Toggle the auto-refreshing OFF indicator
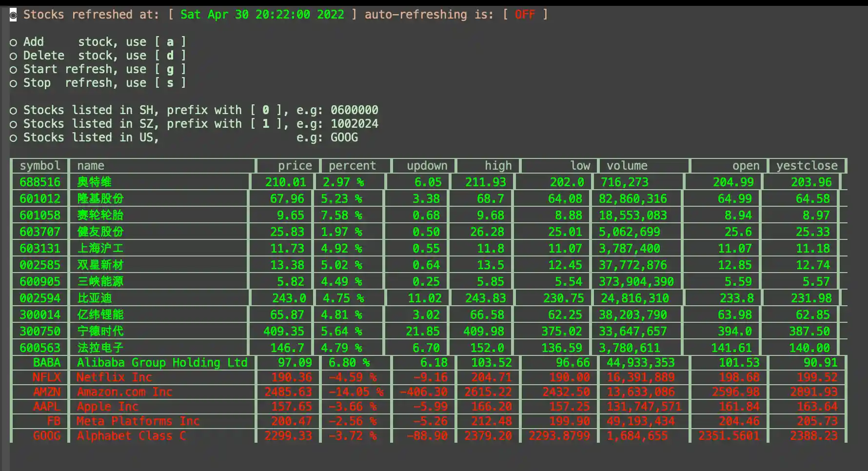This screenshot has width=868, height=471. pyautogui.click(x=525, y=15)
